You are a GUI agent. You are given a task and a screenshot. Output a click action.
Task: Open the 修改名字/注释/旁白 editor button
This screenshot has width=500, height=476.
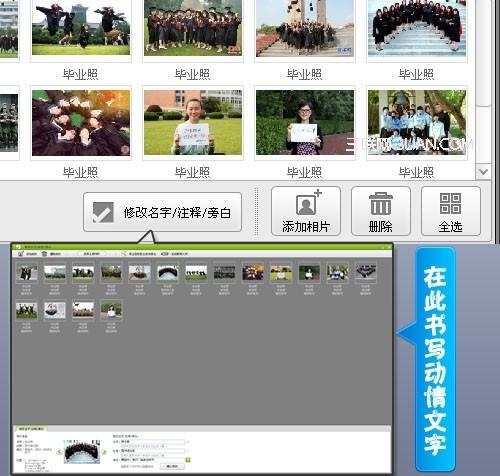[162, 212]
